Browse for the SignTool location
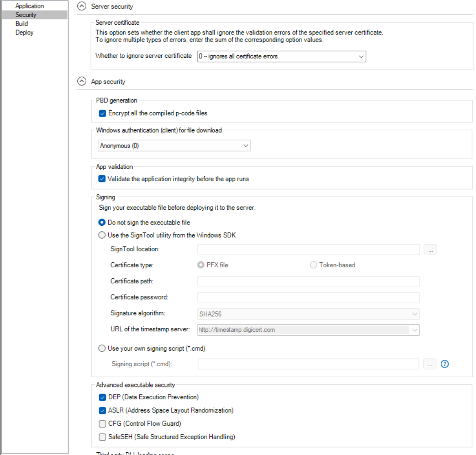This screenshot has width=476, height=455. (x=430, y=250)
